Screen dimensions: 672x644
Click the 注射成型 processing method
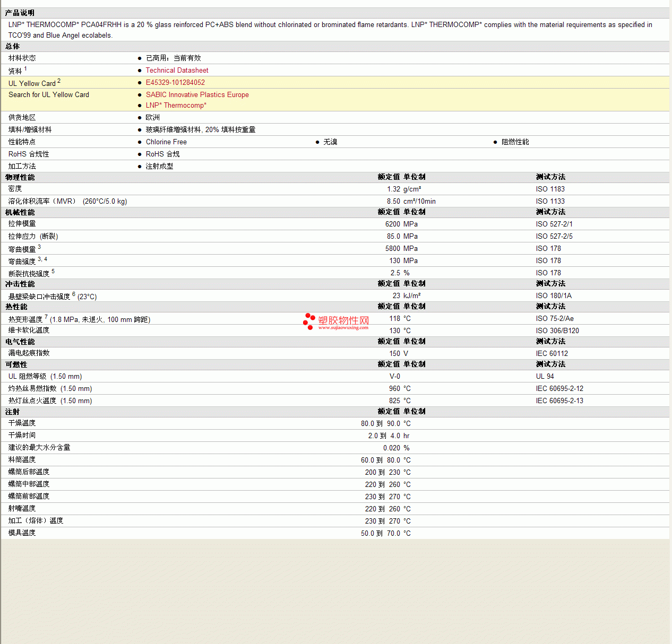pyautogui.click(x=160, y=166)
